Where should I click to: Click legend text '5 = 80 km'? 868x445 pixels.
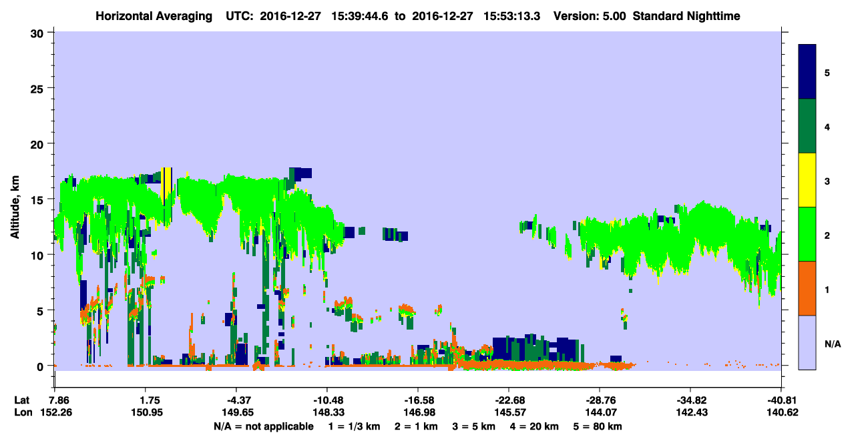[x=598, y=426]
